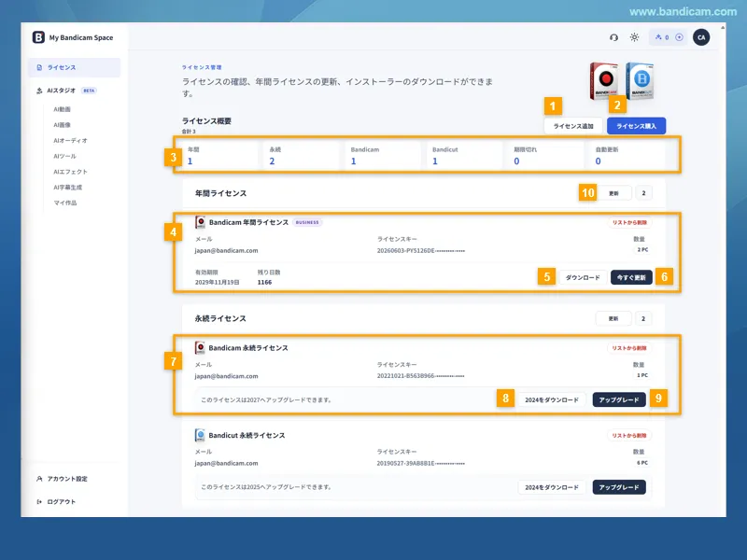The image size is (747, 560).
Task: Click アップグレード for Bandicut 永続ライセンス
Action: coord(619,487)
